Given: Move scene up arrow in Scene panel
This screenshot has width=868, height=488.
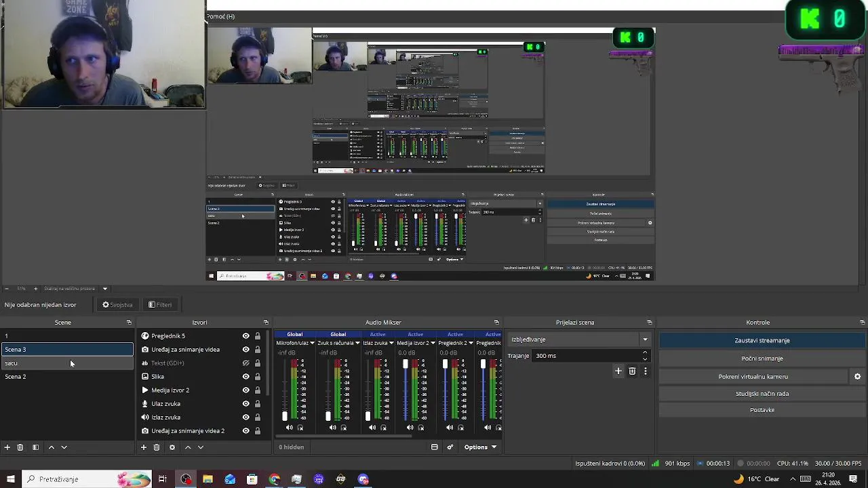Looking at the screenshot, I should 51,447.
